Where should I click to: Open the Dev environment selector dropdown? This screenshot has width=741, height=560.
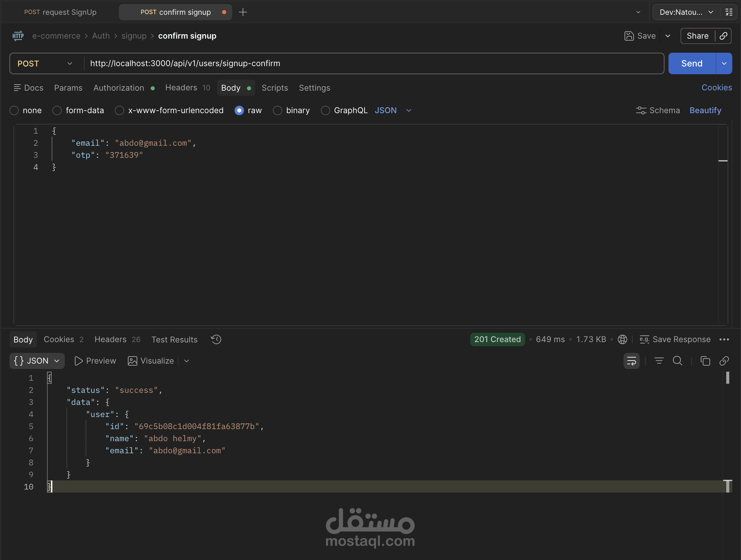[x=686, y=12]
